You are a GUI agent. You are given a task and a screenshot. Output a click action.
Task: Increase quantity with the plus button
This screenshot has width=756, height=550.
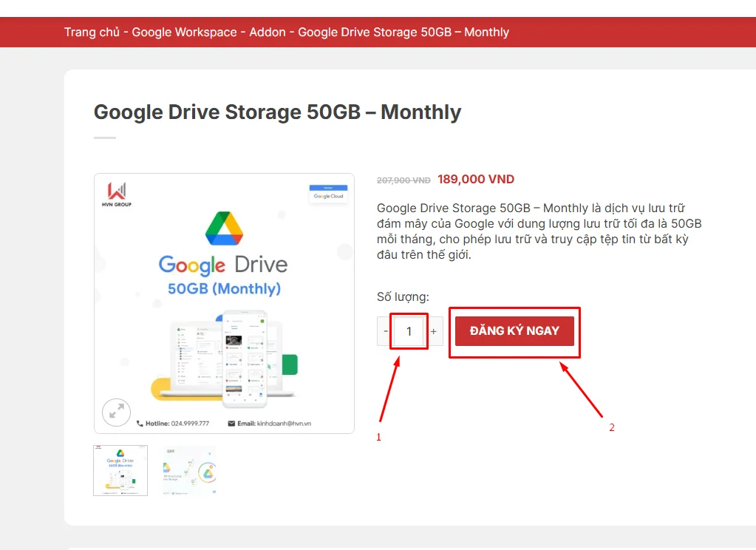click(434, 331)
